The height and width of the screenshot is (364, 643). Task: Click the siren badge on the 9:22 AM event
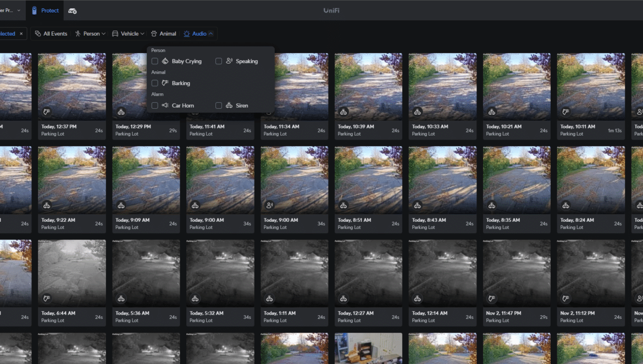(x=47, y=205)
